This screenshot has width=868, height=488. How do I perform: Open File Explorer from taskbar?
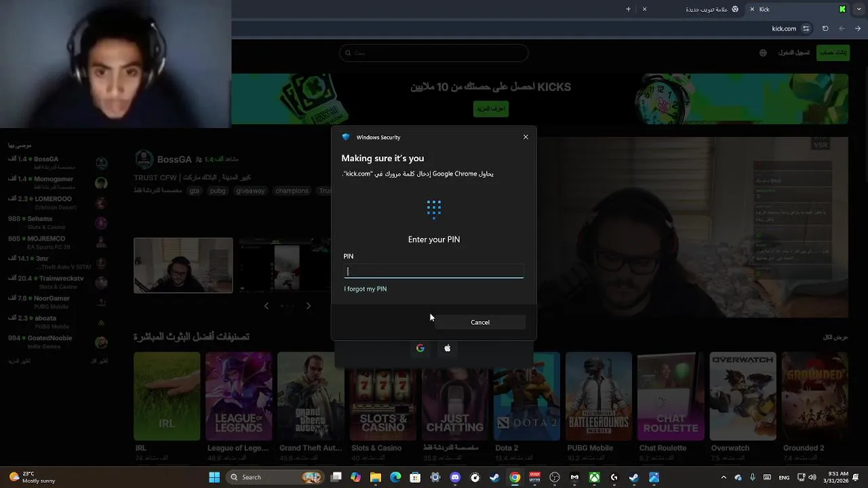point(376,477)
